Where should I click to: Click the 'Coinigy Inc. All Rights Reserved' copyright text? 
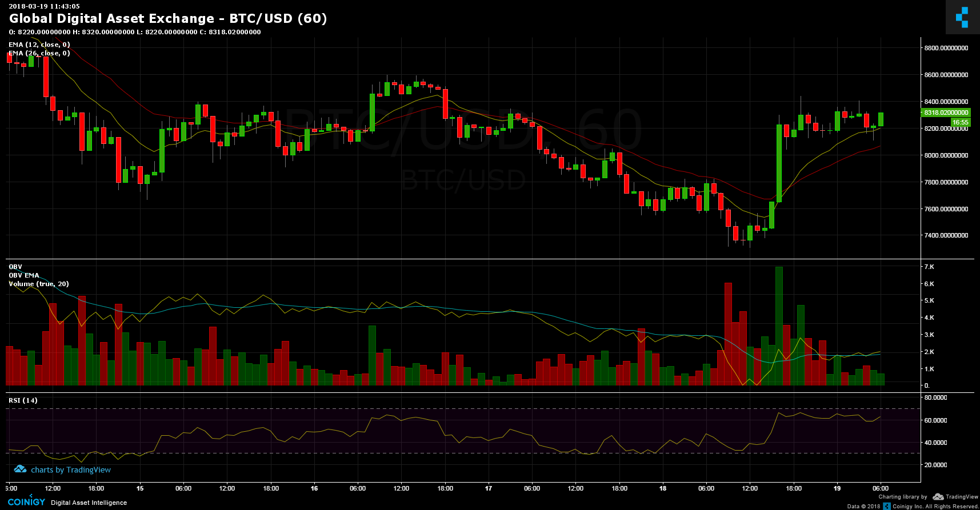tap(935, 507)
